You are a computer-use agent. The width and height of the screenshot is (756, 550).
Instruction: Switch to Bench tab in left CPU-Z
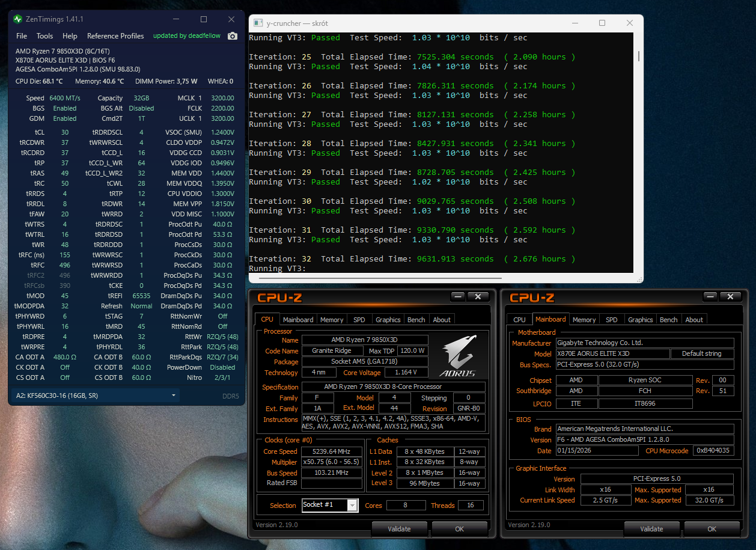[x=416, y=320]
